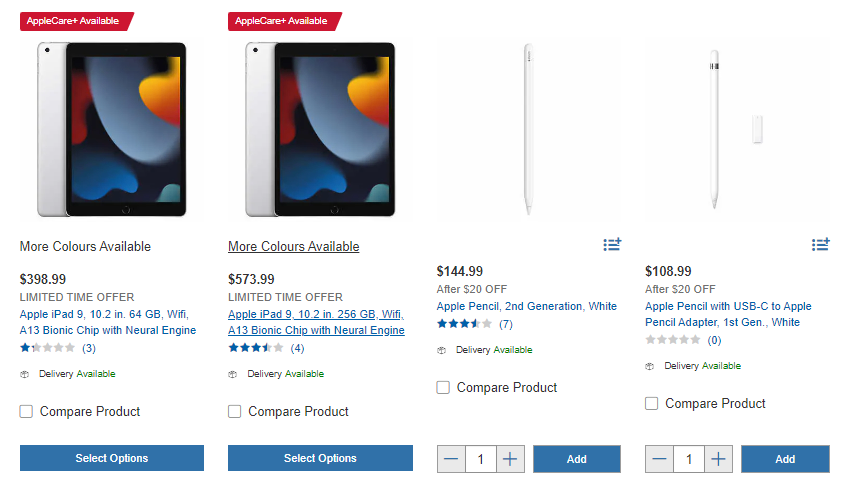Tick Compare Product for iPad 9 256 GB
Viewport: 847px width, 478px height.
pos(235,411)
